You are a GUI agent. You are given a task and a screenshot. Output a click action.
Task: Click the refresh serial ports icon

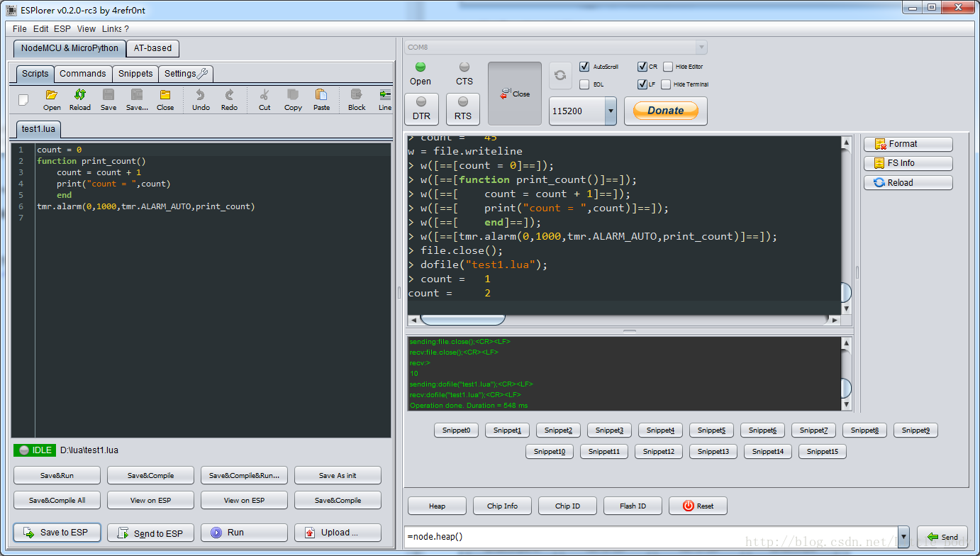560,75
